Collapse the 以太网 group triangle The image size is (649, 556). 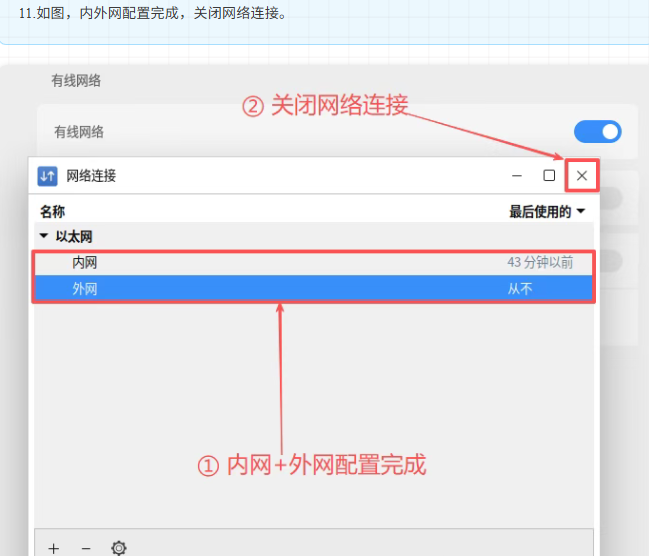point(43,237)
